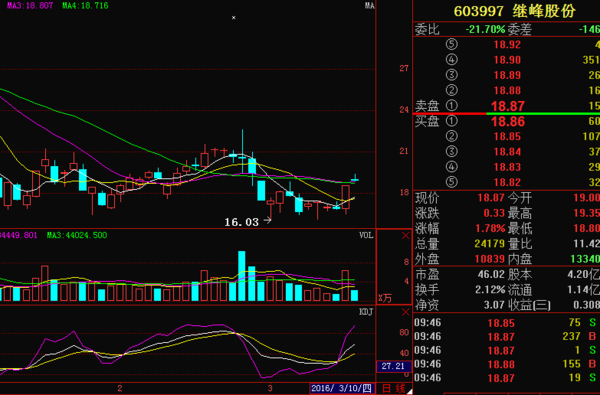Open the KDJ indicator label menu

(366, 312)
